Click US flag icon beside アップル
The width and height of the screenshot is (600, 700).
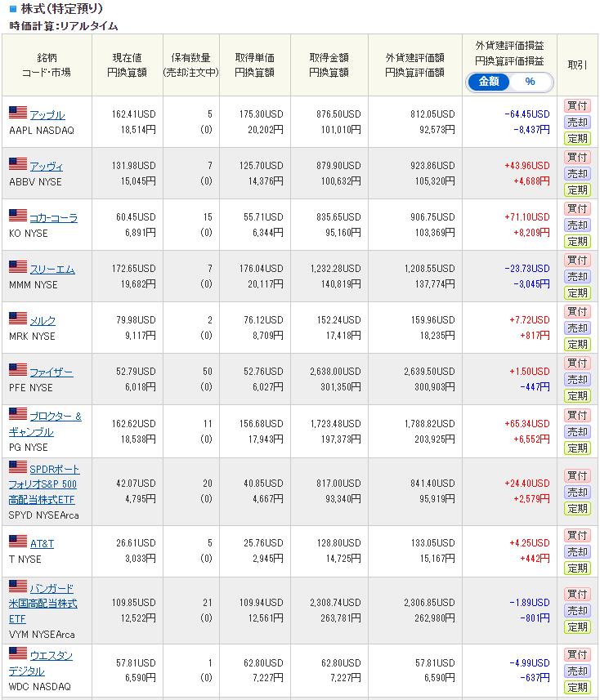point(18,112)
